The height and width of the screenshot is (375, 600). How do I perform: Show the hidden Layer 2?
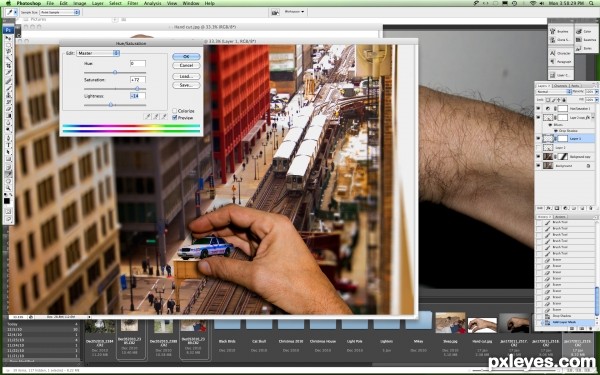[538, 147]
